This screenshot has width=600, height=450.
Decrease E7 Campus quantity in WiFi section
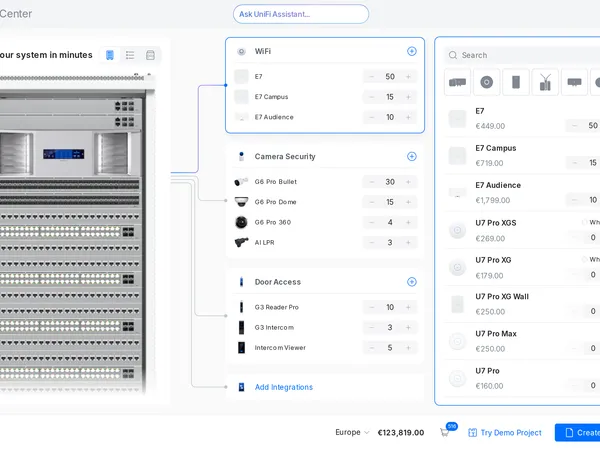point(372,97)
